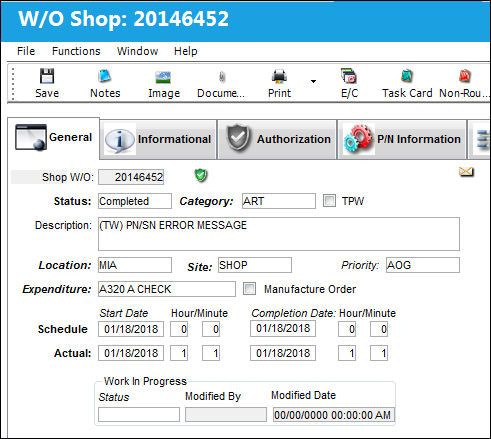Click the Category label link
491x439 pixels.
point(206,201)
